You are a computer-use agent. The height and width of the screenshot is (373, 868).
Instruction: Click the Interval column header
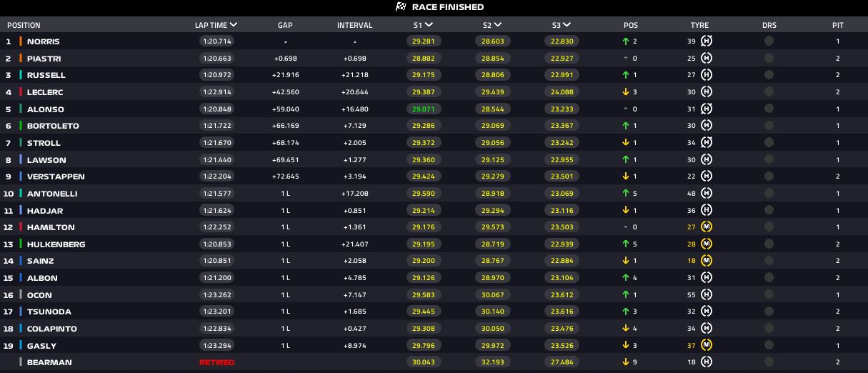(354, 25)
